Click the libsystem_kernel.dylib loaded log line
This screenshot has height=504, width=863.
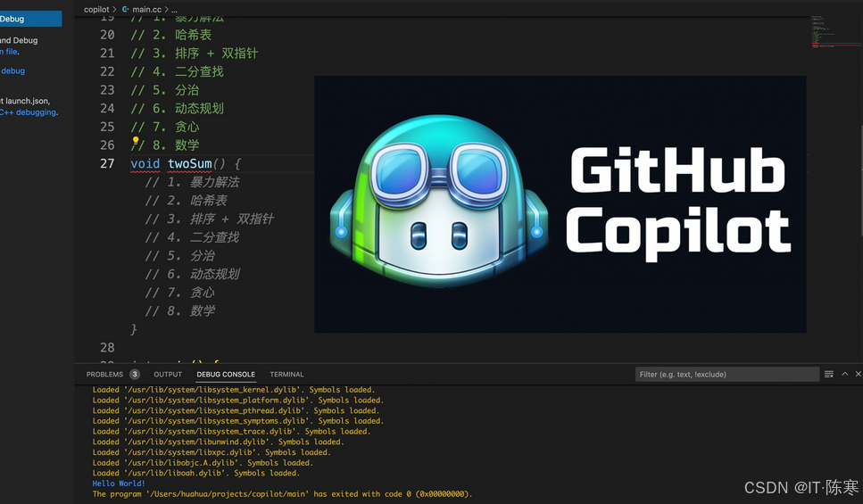coord(233,390)
